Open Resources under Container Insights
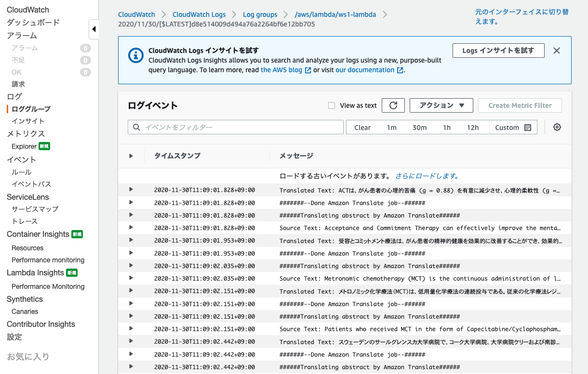 pos(27,248)
